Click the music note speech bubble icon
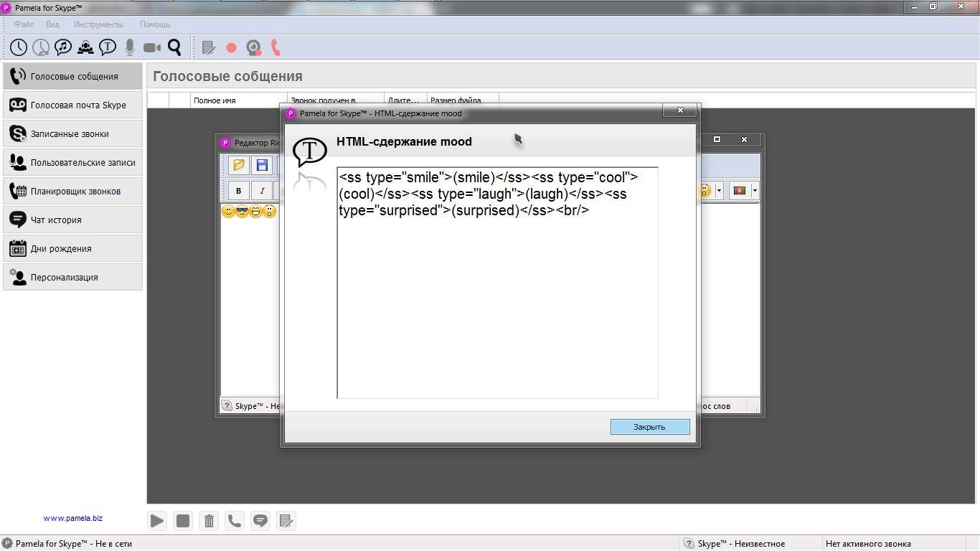Image resolution: width=980 pixels, height=551 pixels. pyautogui.click(x=63, y=47)
